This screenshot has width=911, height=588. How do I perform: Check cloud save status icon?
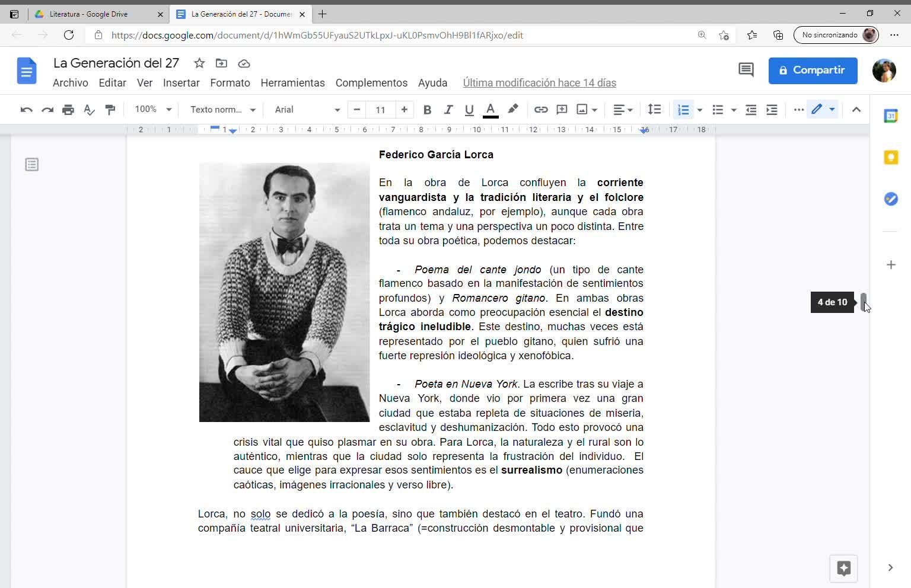244,63
